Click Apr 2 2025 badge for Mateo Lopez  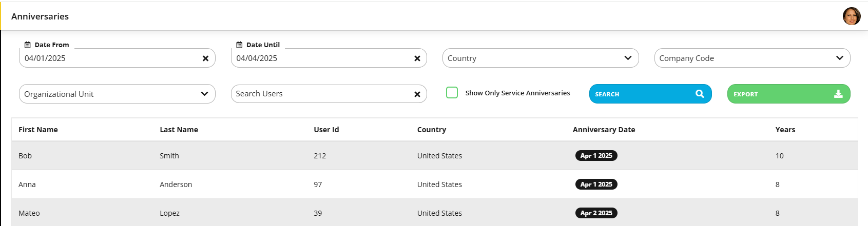tap(596, 213)
